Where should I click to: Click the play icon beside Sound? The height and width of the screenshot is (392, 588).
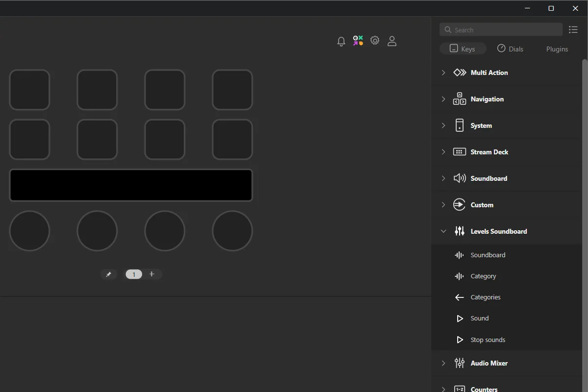point(460,318)
